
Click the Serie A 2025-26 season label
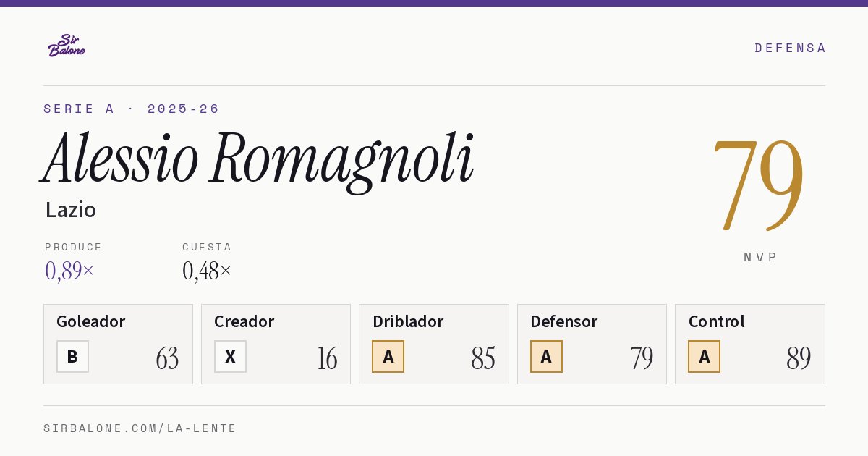[132, 109]
